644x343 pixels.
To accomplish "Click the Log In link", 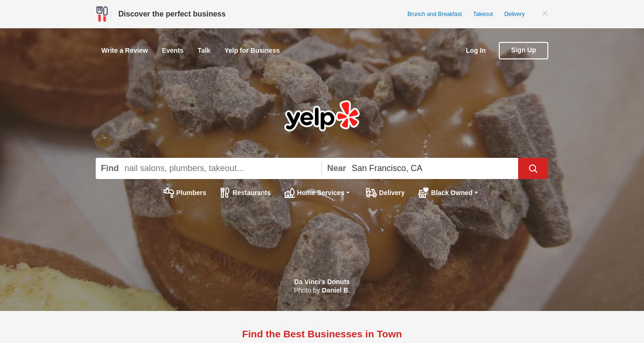I will pos(476,50).
